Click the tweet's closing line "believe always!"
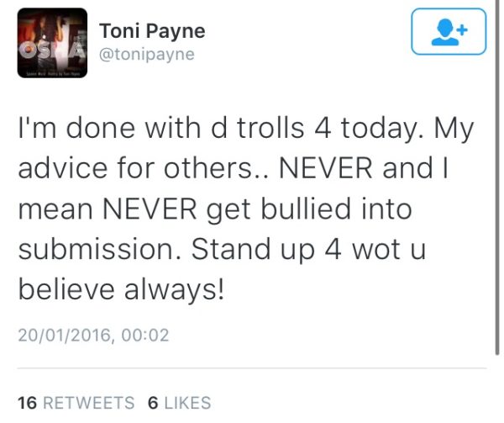This screenshot has width=504, height=423. tap(121, 289)
